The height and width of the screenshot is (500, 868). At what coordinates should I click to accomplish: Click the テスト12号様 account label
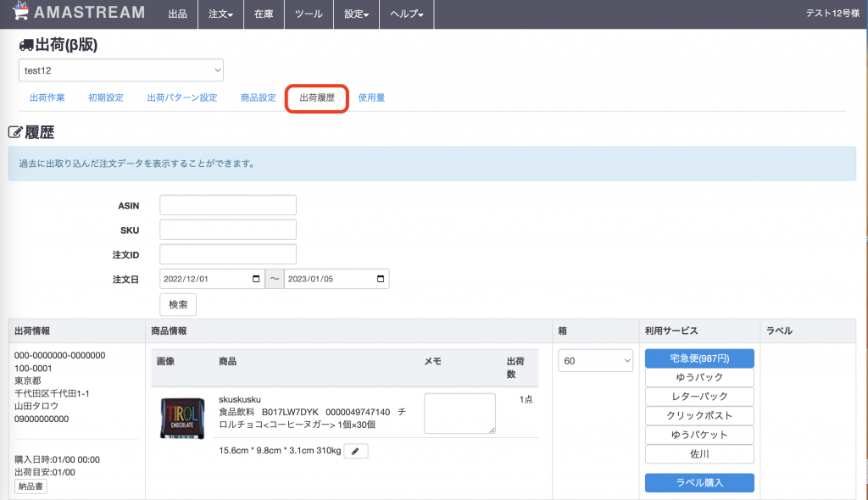click(x=832, y=14)
